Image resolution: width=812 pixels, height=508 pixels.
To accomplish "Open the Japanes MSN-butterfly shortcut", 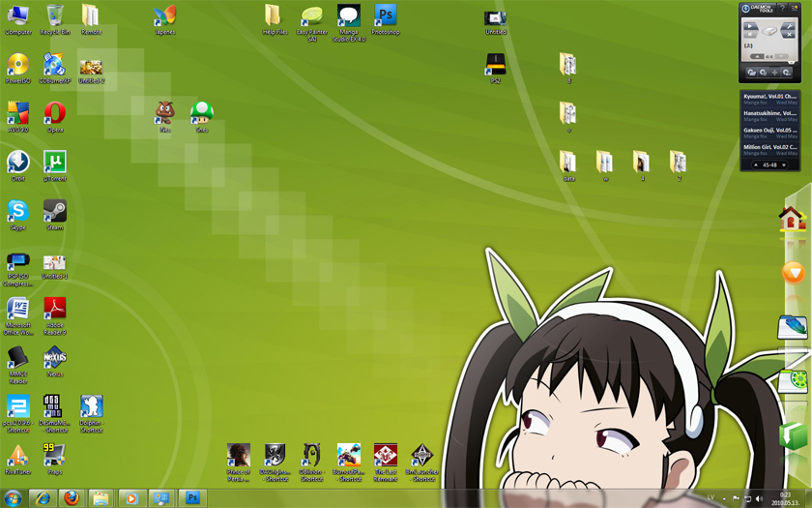I will [x=164, y=20].
